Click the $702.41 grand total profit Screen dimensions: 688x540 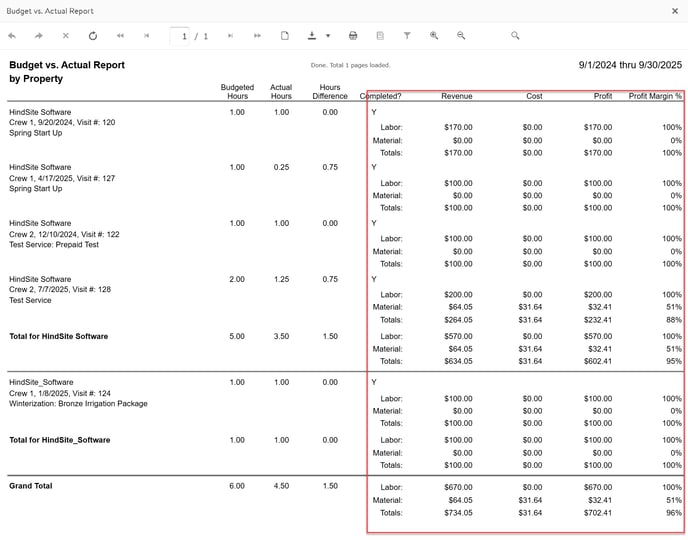598,512
